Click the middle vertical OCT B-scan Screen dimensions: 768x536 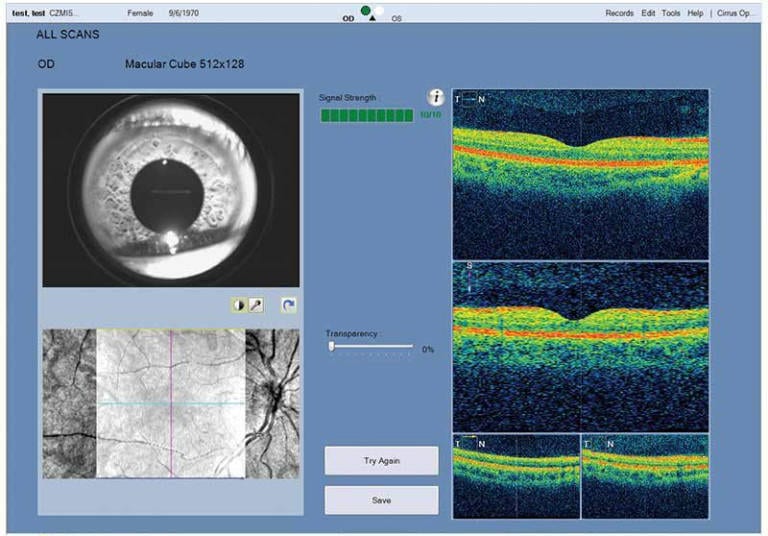[580, 347]
